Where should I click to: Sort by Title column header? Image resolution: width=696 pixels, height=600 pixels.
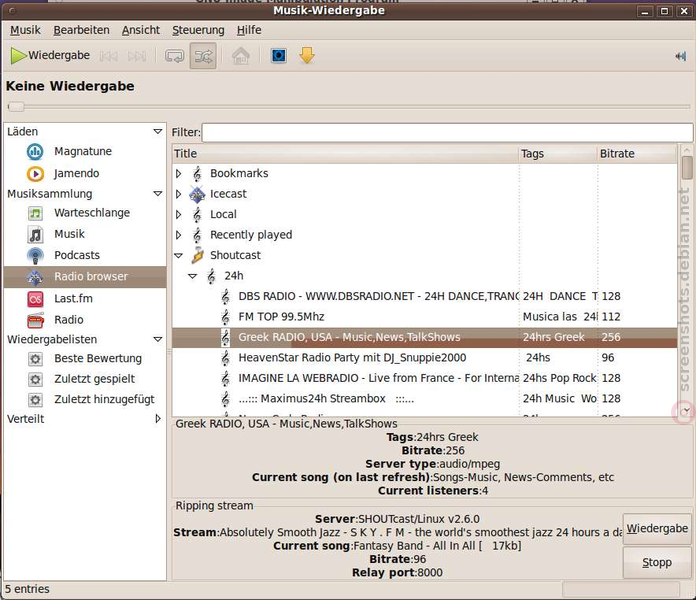[x=345, y=154]
